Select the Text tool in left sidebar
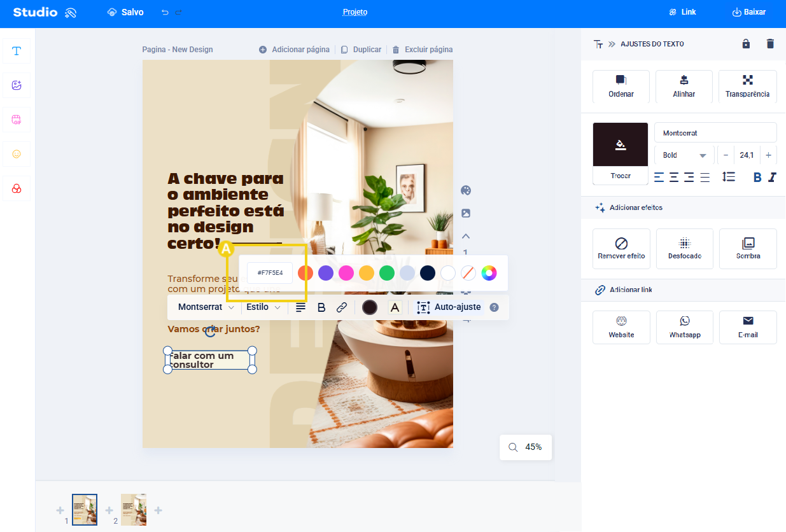786x532 pixels. (x=17, y=51)
